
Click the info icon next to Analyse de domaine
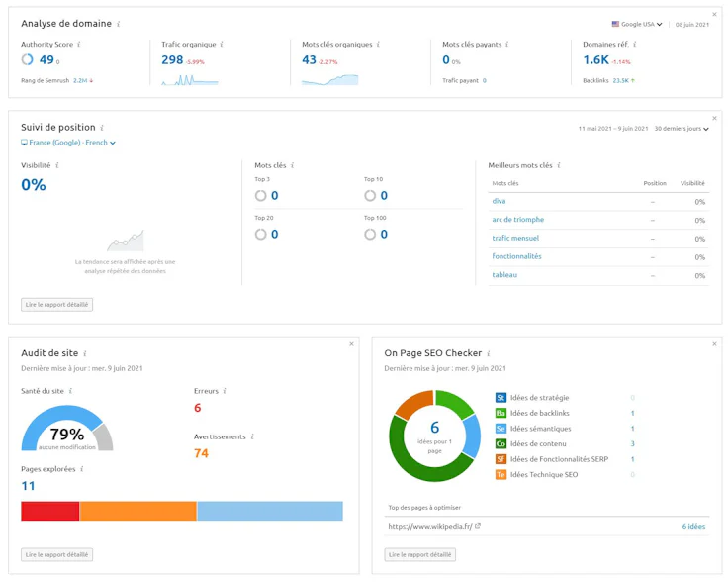tap(119, 24)
